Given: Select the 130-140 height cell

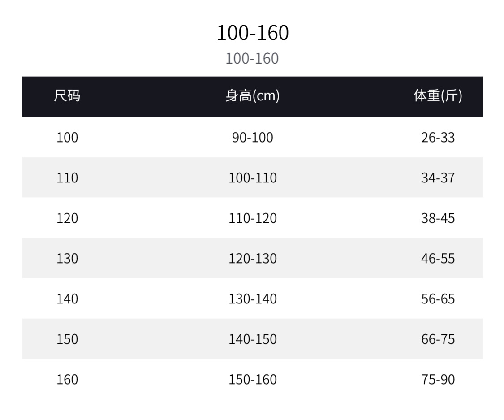Looking at the screenshot, I should [x=252, y=299].
